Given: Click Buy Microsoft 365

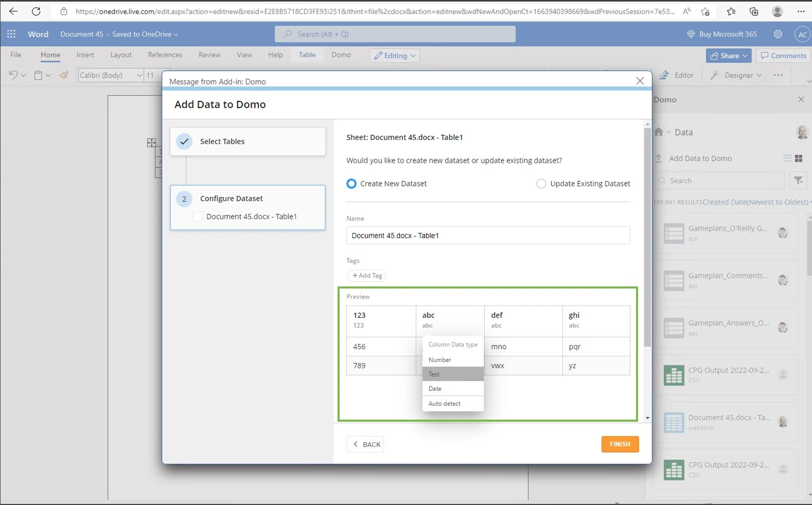Looking at the screenshot, I should (x=722, y=34).
